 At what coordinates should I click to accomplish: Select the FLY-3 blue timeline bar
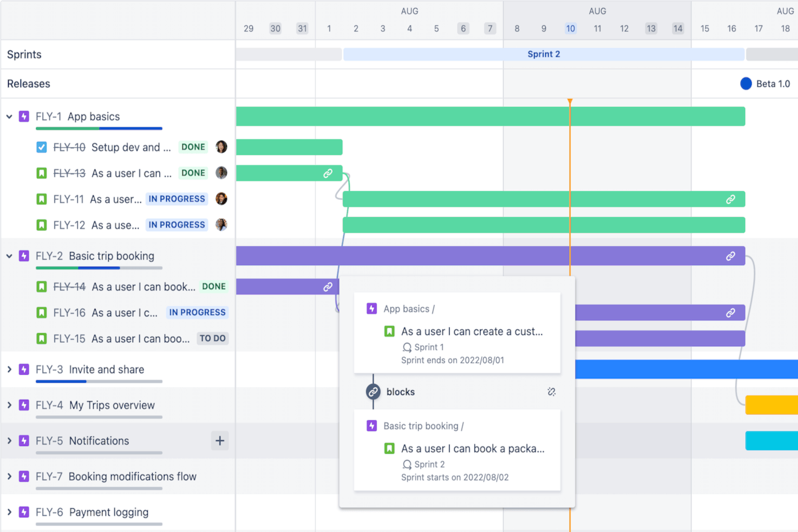(x=686, y=369)
